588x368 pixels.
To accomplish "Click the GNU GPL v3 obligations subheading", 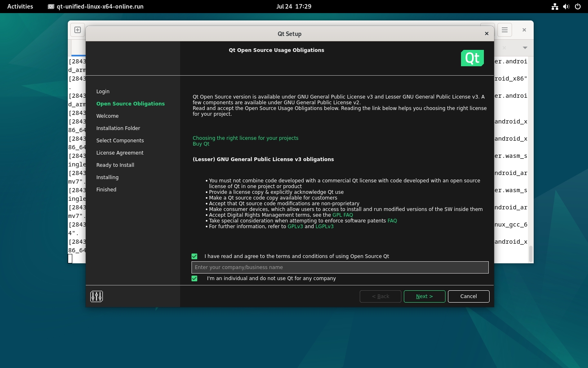I will click(263, 159).
